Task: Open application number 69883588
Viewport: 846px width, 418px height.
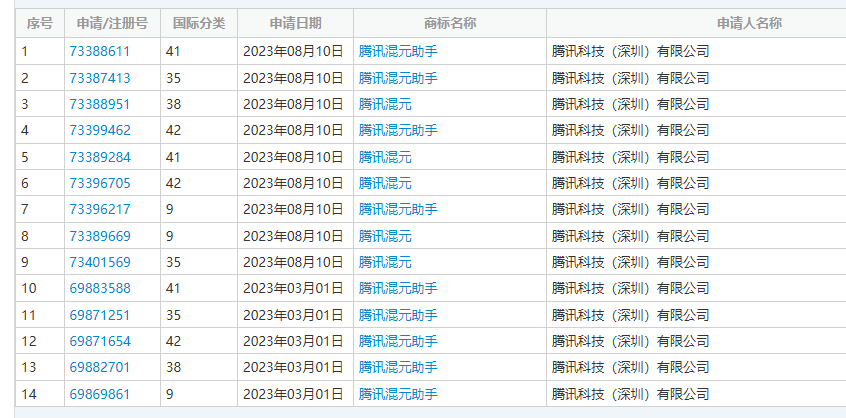Action: (100, 288)
